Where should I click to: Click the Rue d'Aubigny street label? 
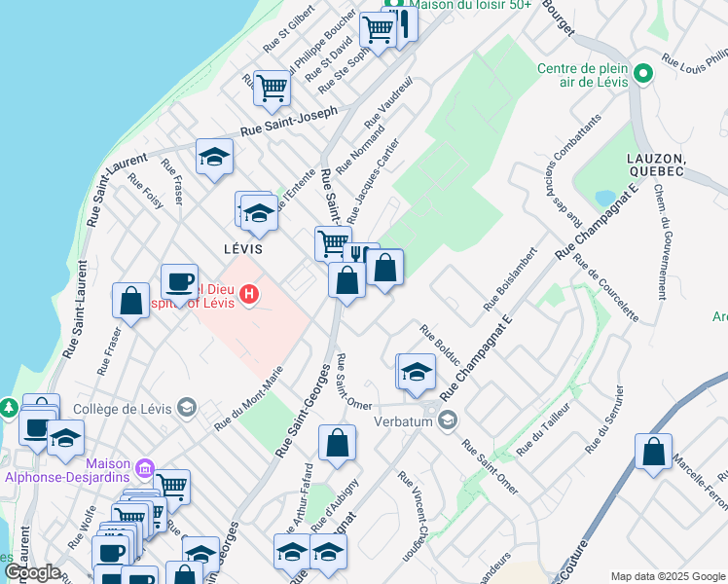click(335, 506)
